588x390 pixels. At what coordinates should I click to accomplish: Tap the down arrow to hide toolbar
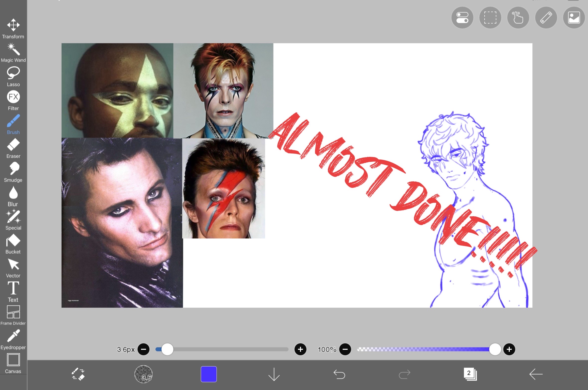point(274,374)
